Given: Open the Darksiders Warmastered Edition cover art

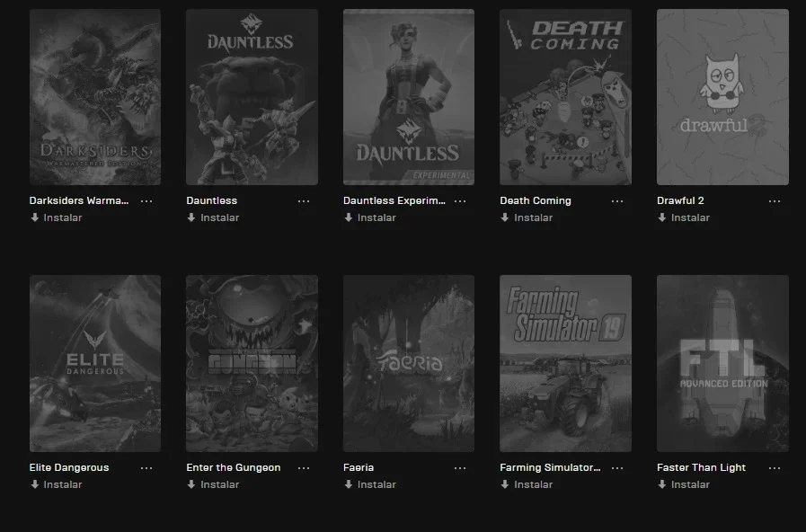Looking at the screenshot, I should coord(95,97).
